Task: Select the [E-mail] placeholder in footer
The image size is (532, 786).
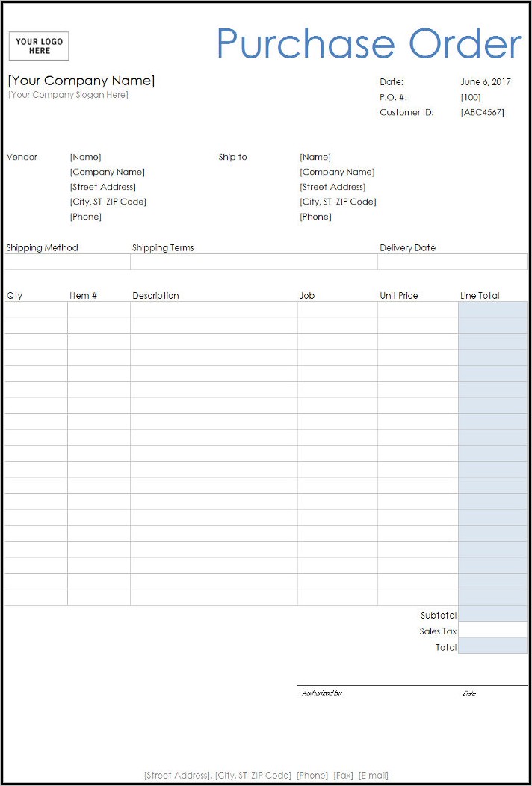Action: (x=374, y=775)
